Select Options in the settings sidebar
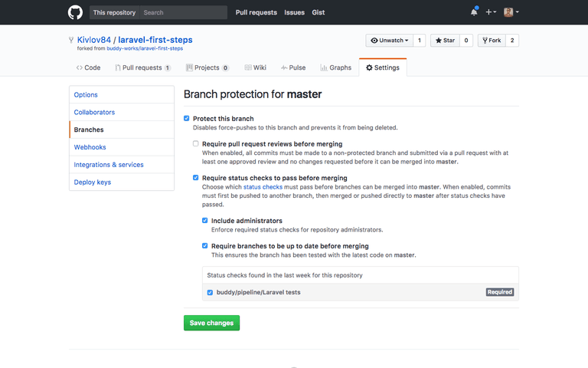This screenshot has height=368, width=588. [x=122, y=94]
